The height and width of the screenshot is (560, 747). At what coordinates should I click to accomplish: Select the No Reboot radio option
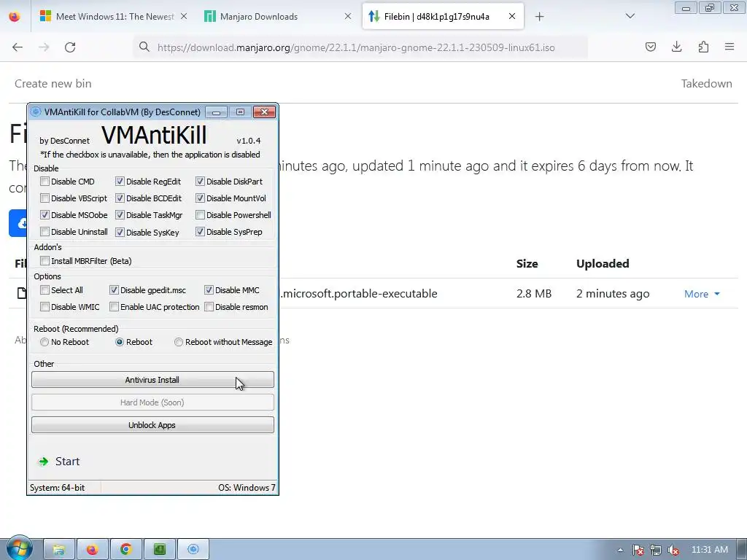[44, 342]
